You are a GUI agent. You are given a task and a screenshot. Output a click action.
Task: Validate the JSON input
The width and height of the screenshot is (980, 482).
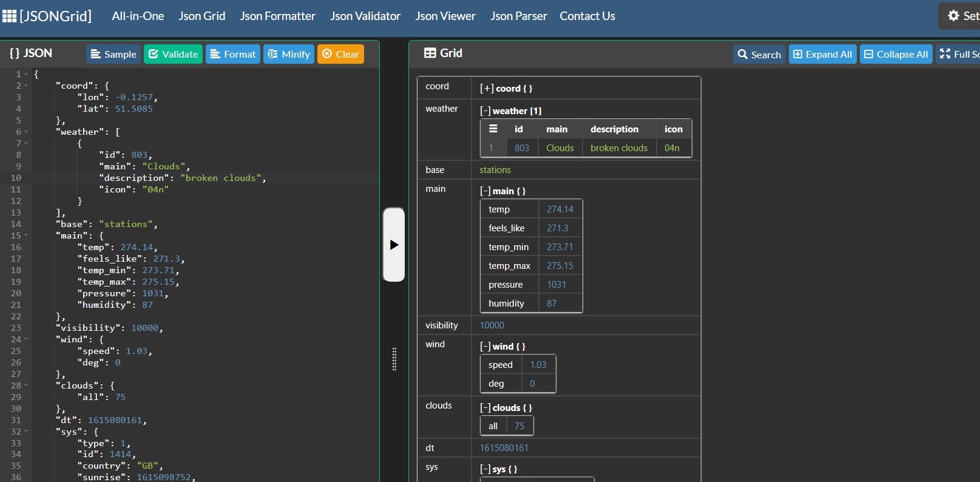(174, 54)
